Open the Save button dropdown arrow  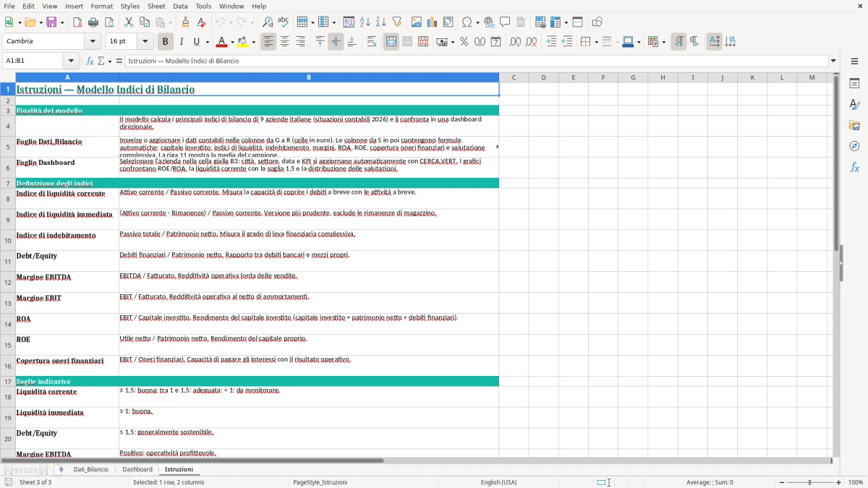pos(61,22)
